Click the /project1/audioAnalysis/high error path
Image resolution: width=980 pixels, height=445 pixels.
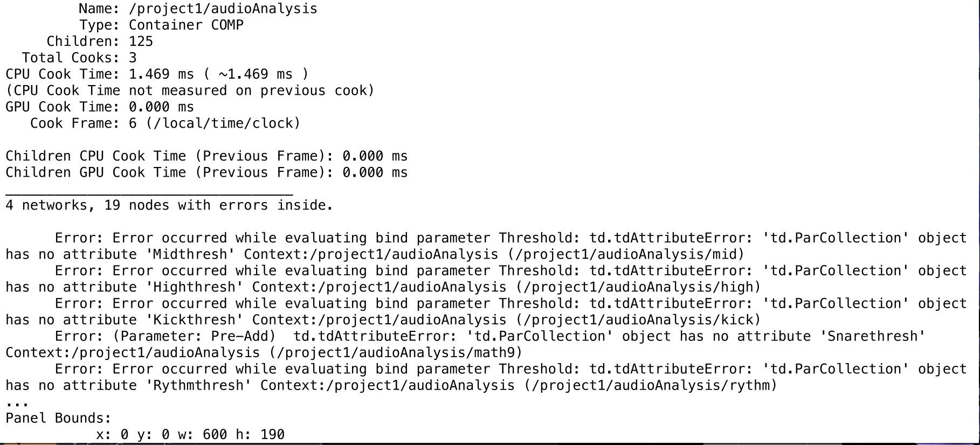tap(638, 287)
